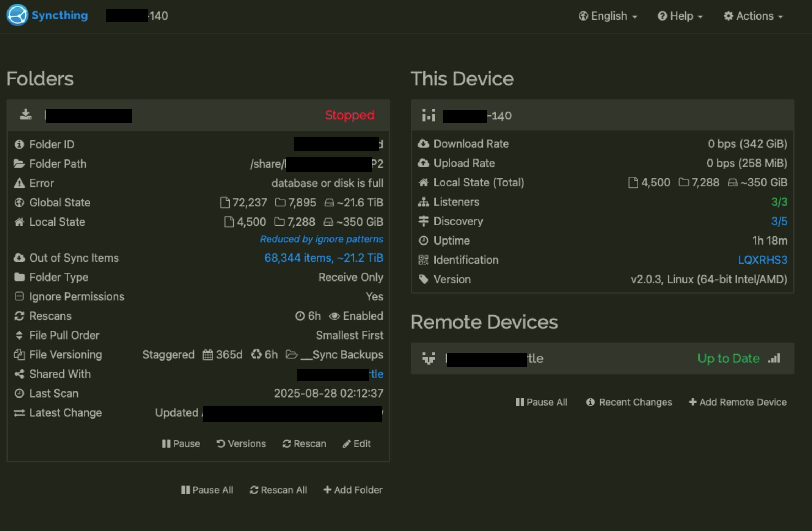Viewport: 812px width, 531px height.
Task: Collapse the Stopped folder panel header
Action: [x=228, y=115]
